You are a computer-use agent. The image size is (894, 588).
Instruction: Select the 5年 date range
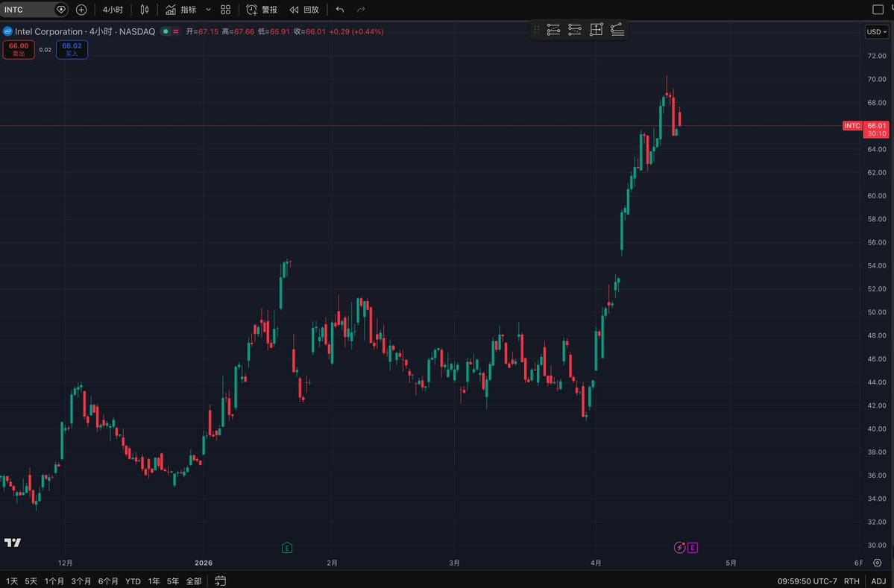tap(173, 581)
